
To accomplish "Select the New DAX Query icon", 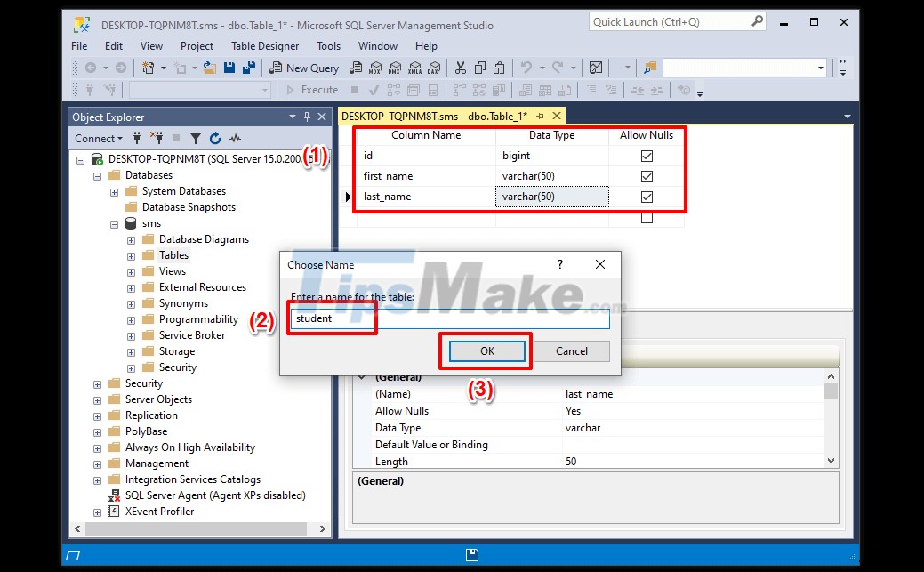I will click(436, 68).
